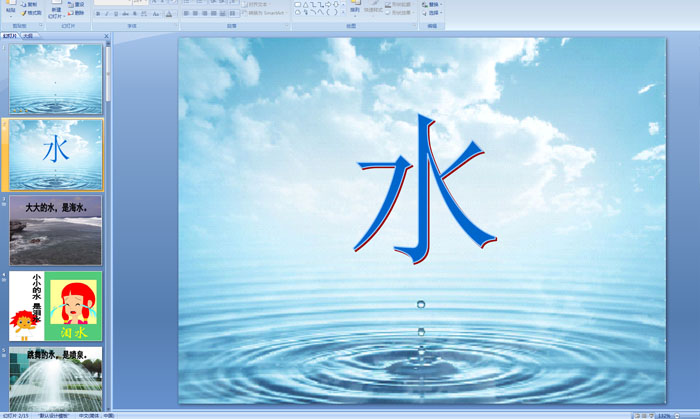Open font group dialog launcher

coord(176,26)
